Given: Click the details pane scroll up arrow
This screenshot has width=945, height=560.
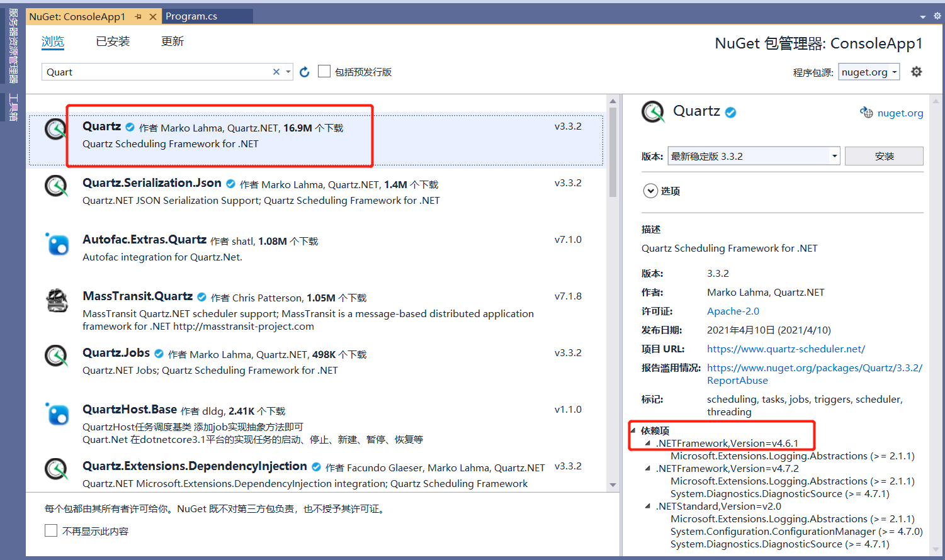Looking at the screenshot, I should coord(936,101).
